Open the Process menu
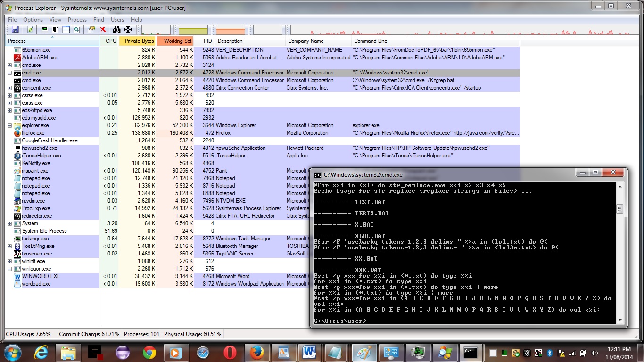 (77, 20)
